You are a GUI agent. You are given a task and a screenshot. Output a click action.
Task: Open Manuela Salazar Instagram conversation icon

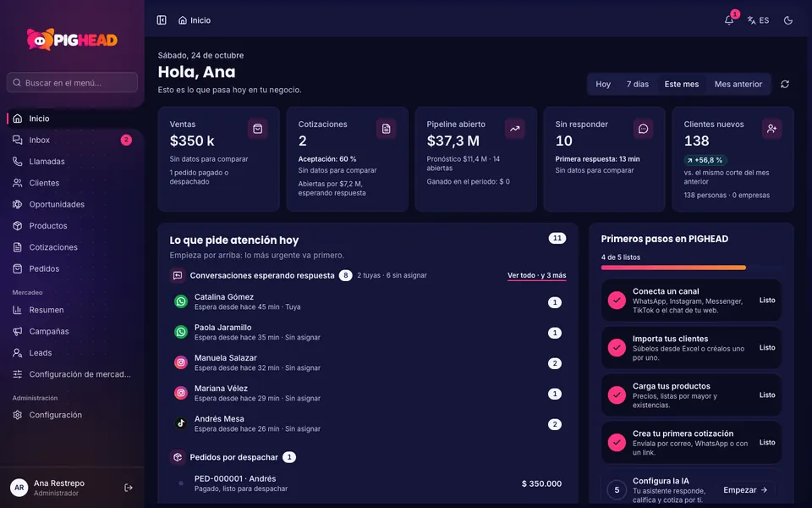181,363
